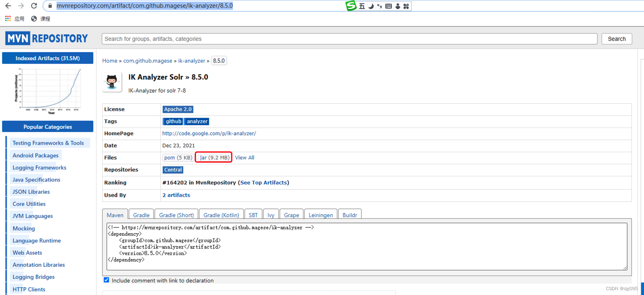Open View All files link
Viewport: 644px width, 295px height.
click(x=245, y=157)
